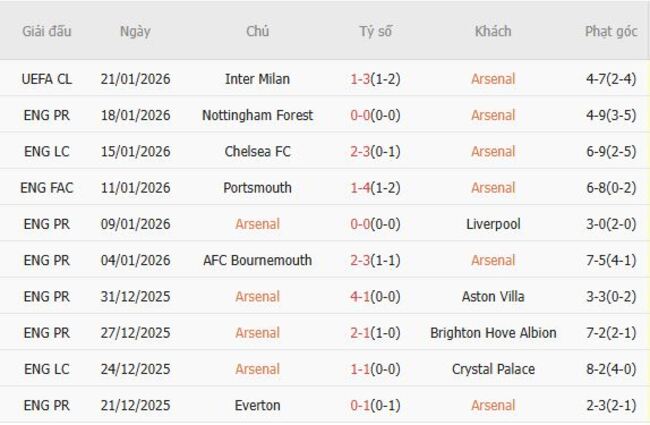Click the "Phạt góc" column header
This screenshot has width=650, height=425.
tap(611, 31)
